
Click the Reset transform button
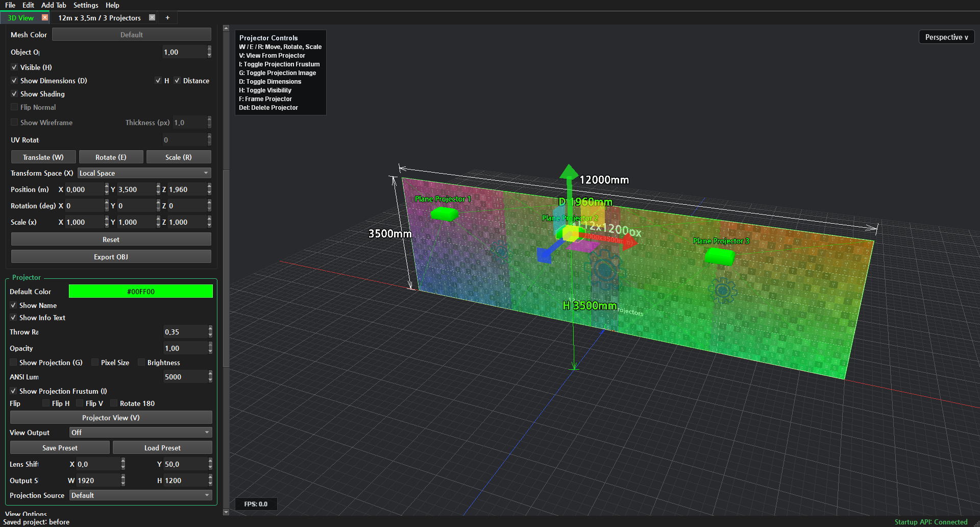(111, 239)
